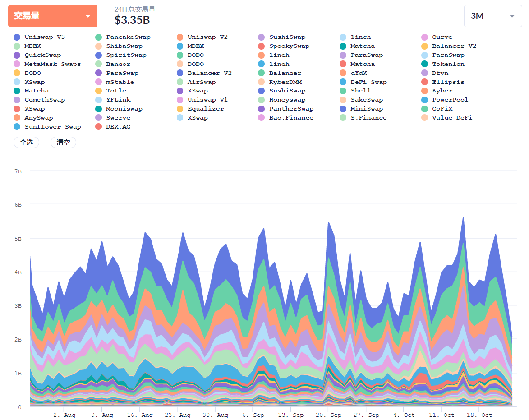Toggle the DEX.AG legend entry
529x420 pixels.
point(113,127)
